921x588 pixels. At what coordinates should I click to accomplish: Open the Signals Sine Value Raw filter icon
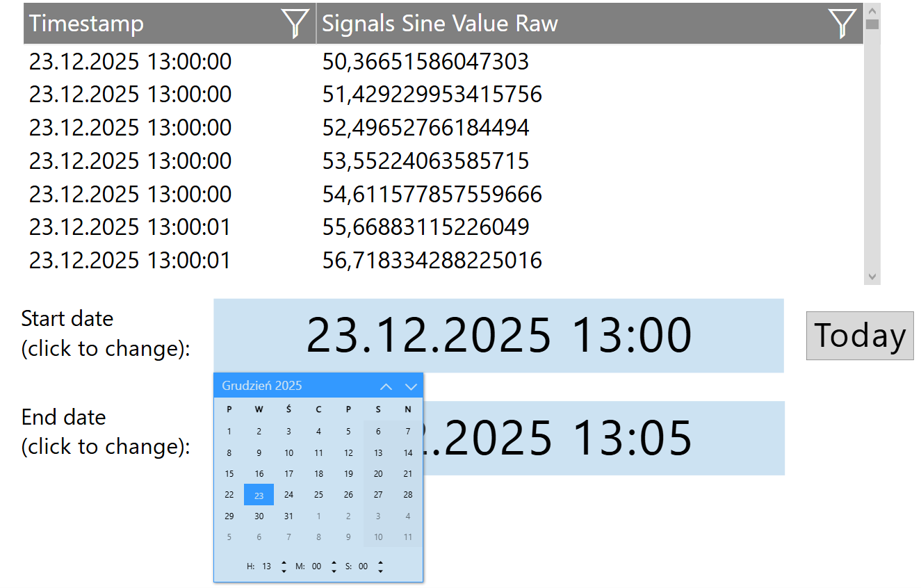pyautogui.click(x=842, y=24)
